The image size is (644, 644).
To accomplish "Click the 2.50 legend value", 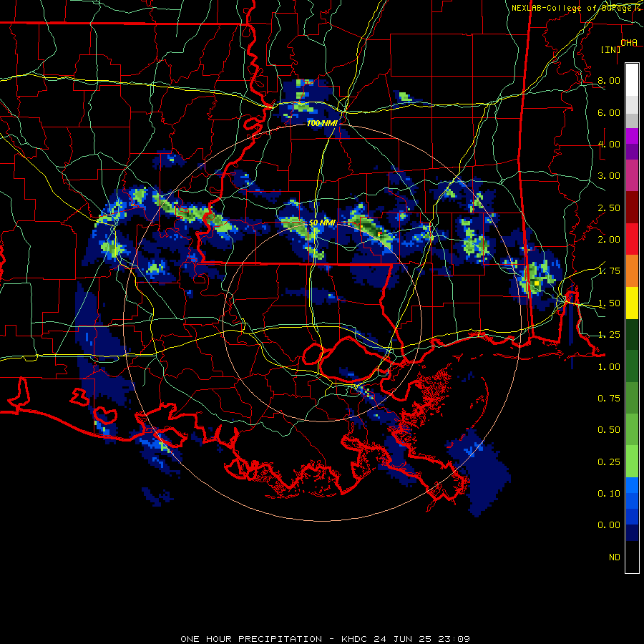I will pyautogui.click(x=609, y=208).
